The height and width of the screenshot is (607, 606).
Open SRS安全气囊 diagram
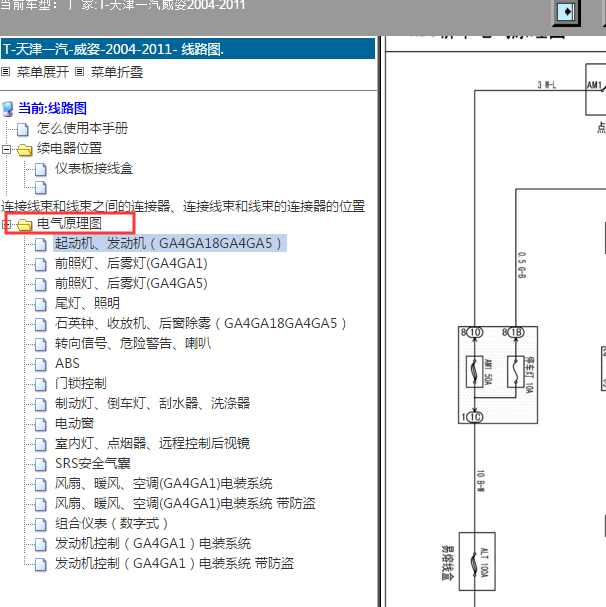[93, 463]
